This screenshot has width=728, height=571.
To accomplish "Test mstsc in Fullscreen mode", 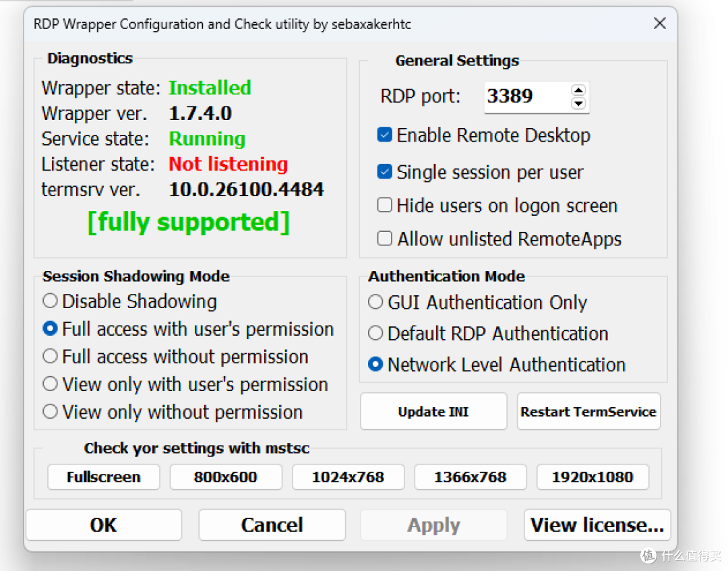I will (104, 477).
